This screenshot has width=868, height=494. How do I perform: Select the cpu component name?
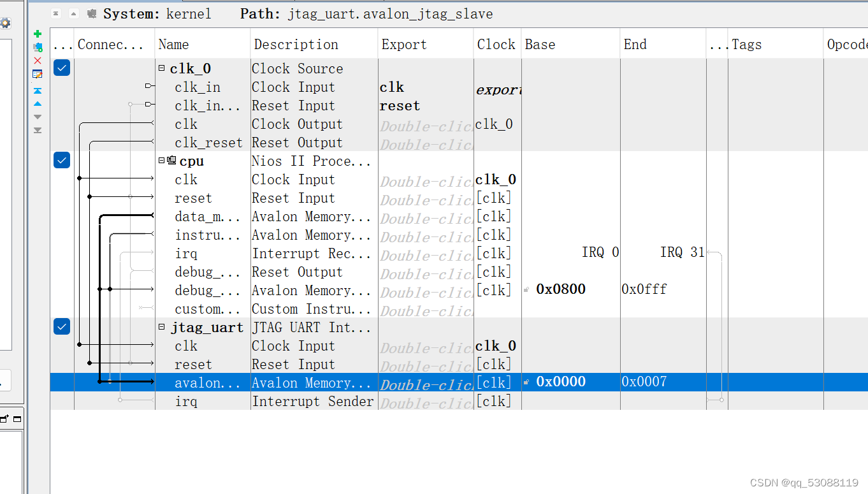coord(192,161)
